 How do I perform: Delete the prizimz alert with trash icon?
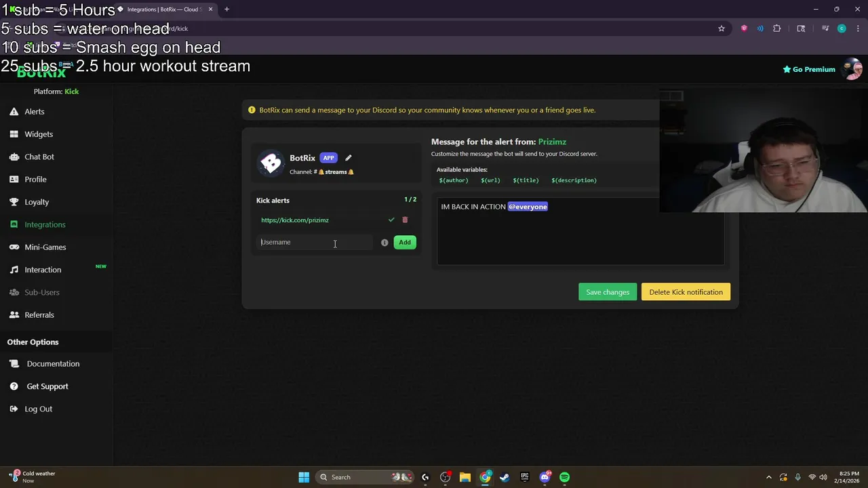405,220
